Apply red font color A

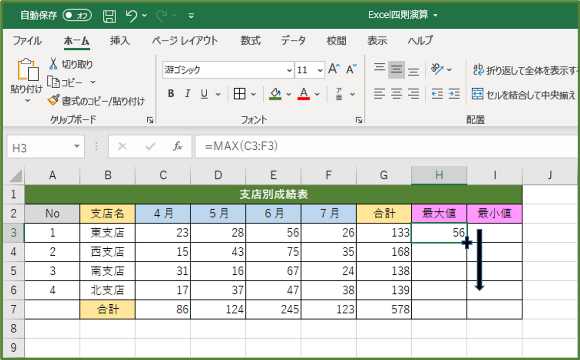pos(304,94)
